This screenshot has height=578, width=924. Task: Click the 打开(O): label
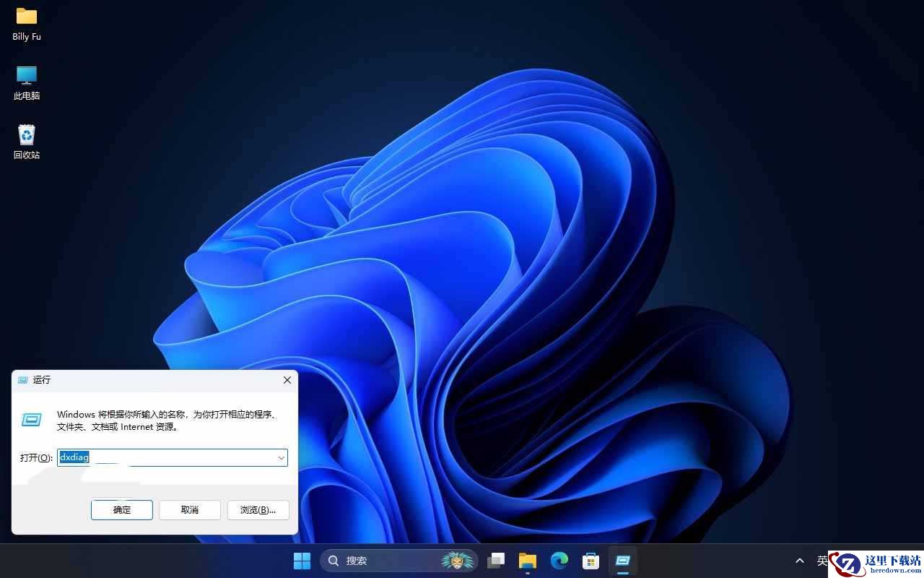pos(36,458)
